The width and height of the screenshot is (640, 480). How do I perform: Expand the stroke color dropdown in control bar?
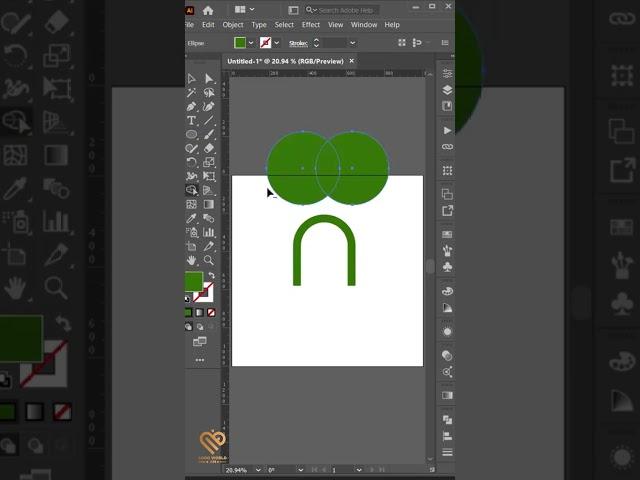tap(277, 43)
